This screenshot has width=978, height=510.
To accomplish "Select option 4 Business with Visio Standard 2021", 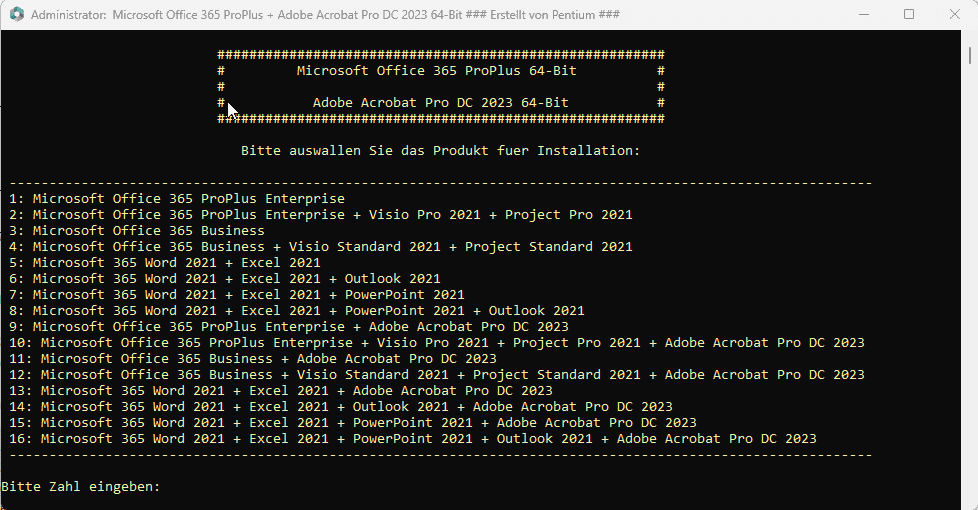I will click(x=321, y=246).
